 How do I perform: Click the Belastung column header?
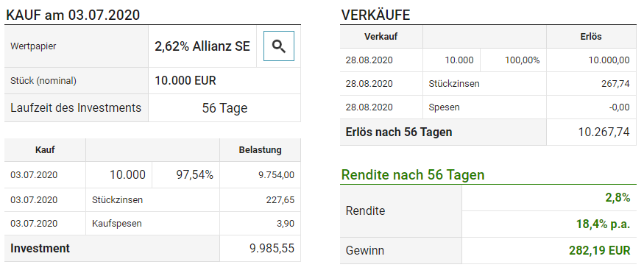[x=261, y=150]
